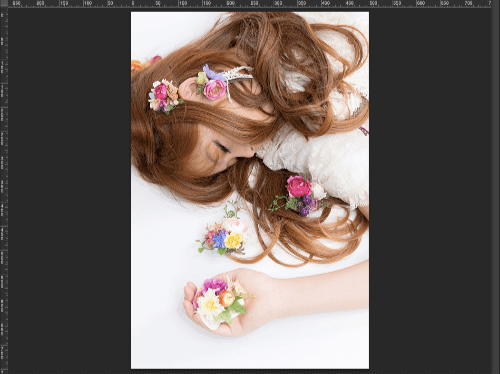Viewport: 500px width, 374px height.
Task: Click the "500" mark on the horizontal ruler
Action: pos(373,3)
